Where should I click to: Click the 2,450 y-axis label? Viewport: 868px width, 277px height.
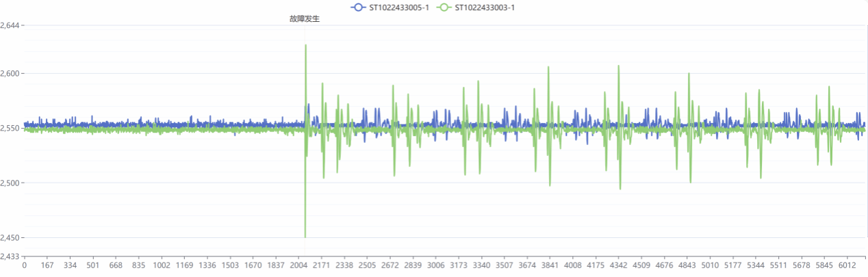10,237
